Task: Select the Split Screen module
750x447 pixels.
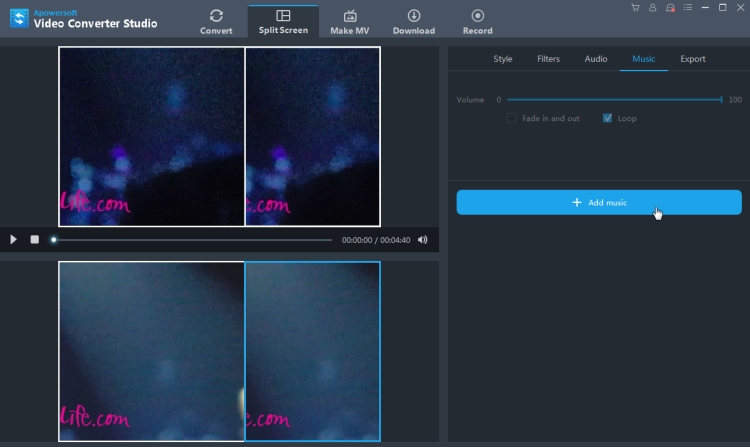Action: [x=283, y=22]
